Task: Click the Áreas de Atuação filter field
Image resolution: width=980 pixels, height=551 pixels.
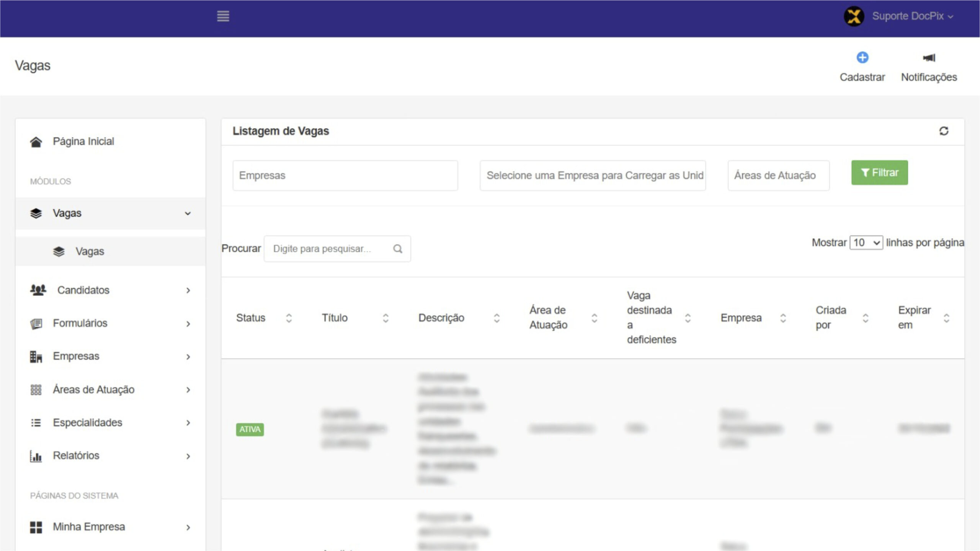Action: tap(778, 176)
